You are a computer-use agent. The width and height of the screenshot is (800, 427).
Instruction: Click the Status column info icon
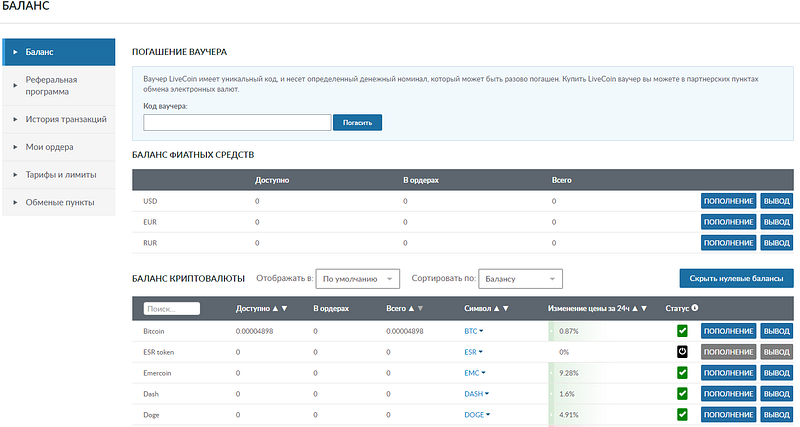[x=695, y=308]
